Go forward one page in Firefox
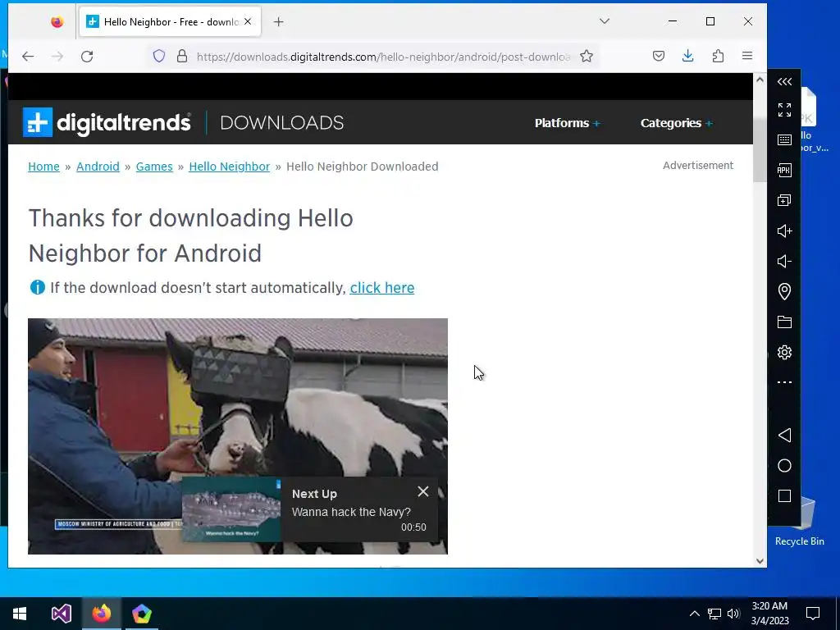840x630 pixels. (x=57, y=57)
